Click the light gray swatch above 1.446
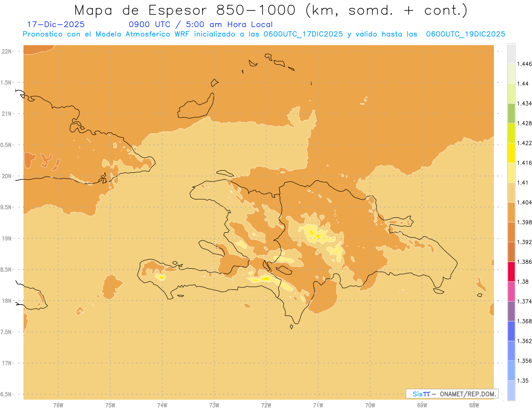This screenshot has height=411, width=532. 511,54
